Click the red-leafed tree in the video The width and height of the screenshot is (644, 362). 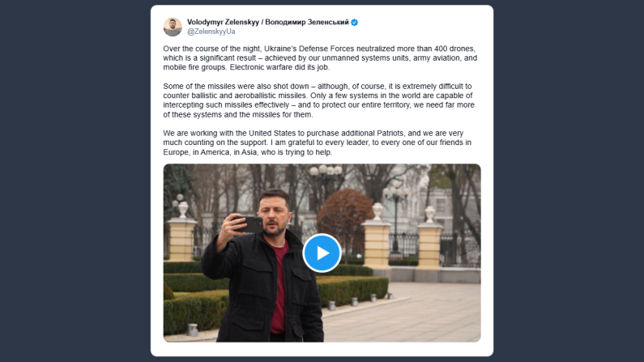click(x=344, y=218)
